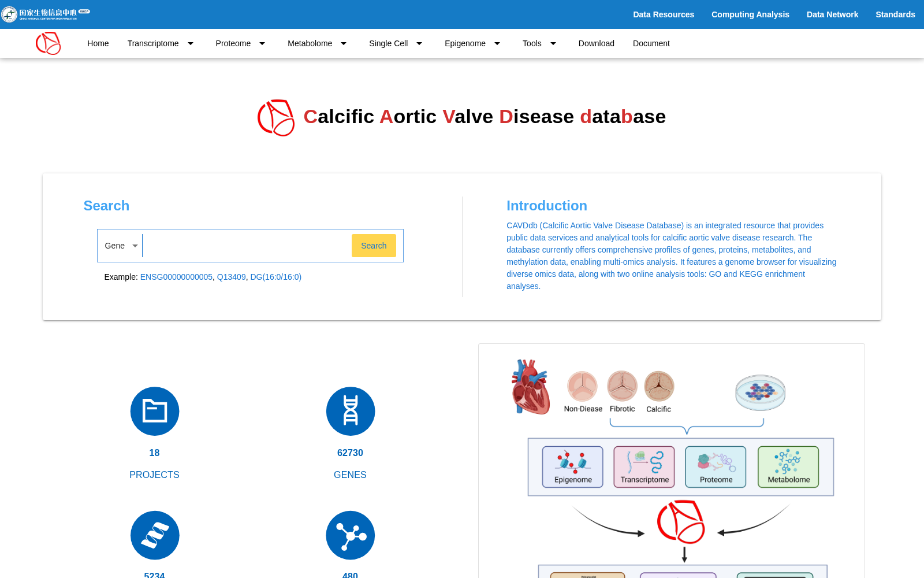
Task: Open Data Resources in the top bar
Action: [664, 14]
